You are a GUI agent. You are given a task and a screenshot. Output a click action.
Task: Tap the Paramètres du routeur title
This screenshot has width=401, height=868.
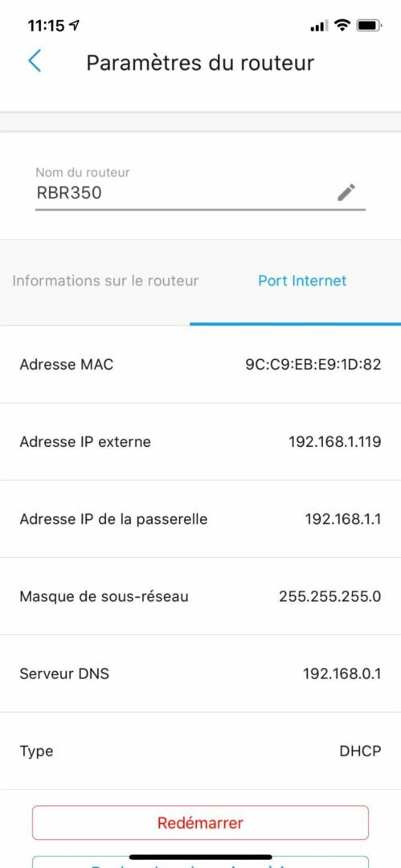point(200,63)
